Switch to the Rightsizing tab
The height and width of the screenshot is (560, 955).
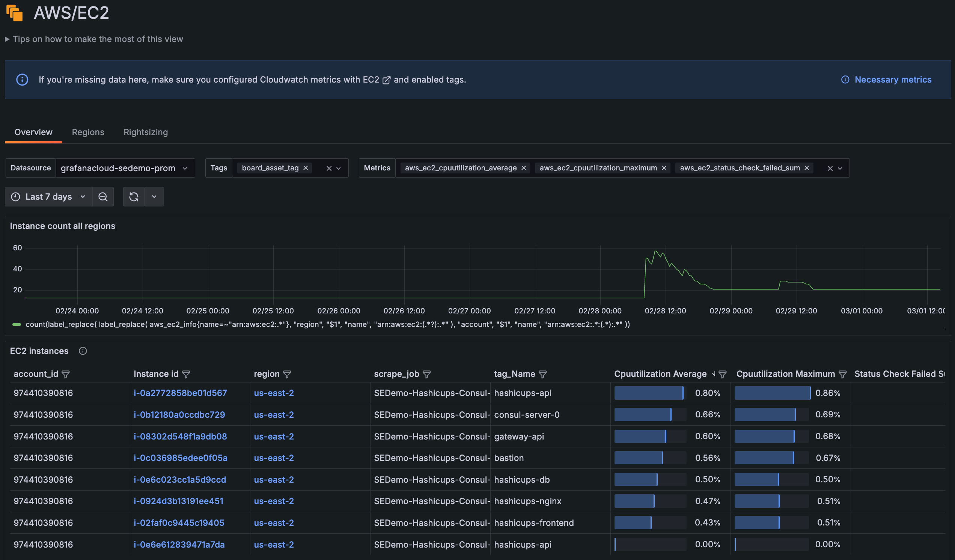point(146,132)
